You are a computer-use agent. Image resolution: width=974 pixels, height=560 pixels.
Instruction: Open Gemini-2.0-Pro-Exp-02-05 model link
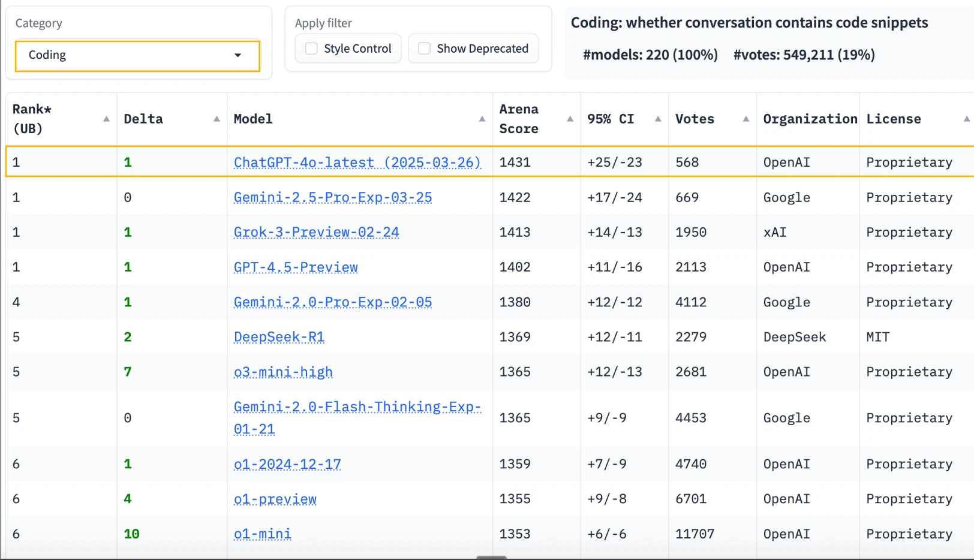333,302
